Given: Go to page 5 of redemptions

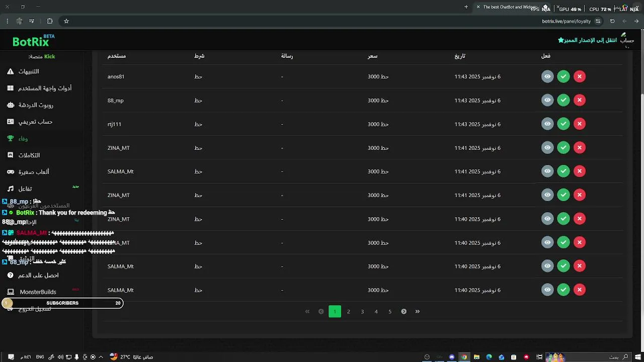Looking at the screenshot, I should [390, 311].
